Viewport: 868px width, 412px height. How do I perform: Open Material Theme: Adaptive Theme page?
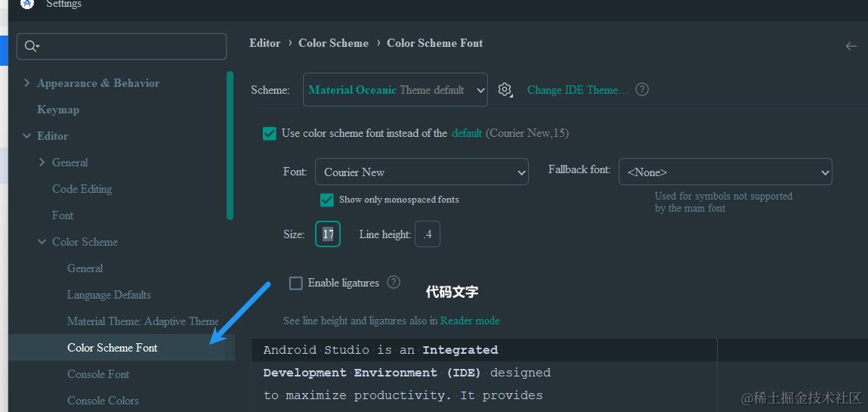pos(143,321)
